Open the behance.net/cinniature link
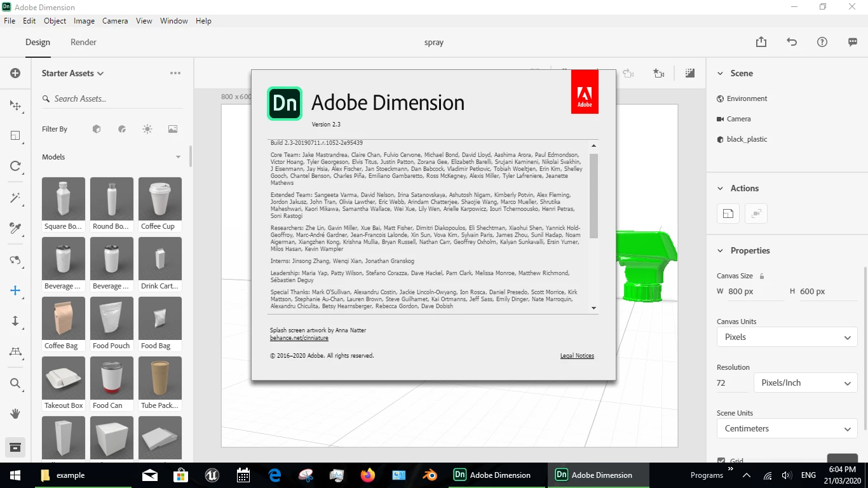The image size is (868, 488). click(299, 338)
